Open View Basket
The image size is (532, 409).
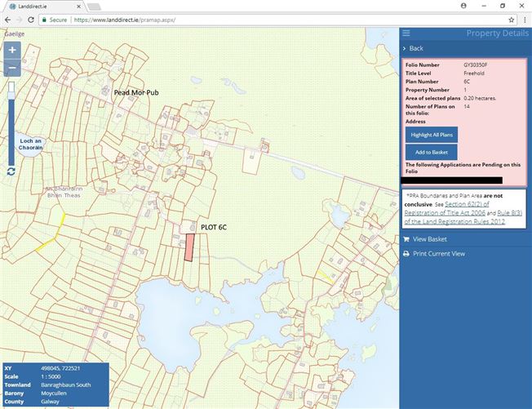coord(429,239)
